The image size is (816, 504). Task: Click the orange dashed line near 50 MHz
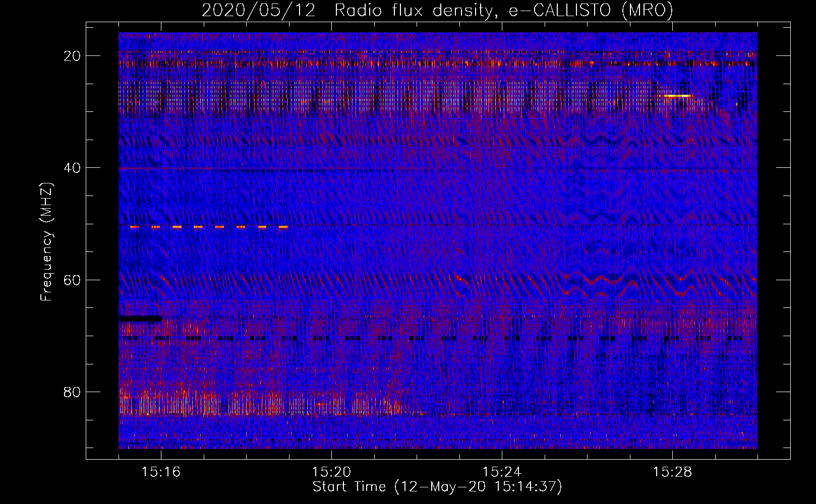click(209, 227)
